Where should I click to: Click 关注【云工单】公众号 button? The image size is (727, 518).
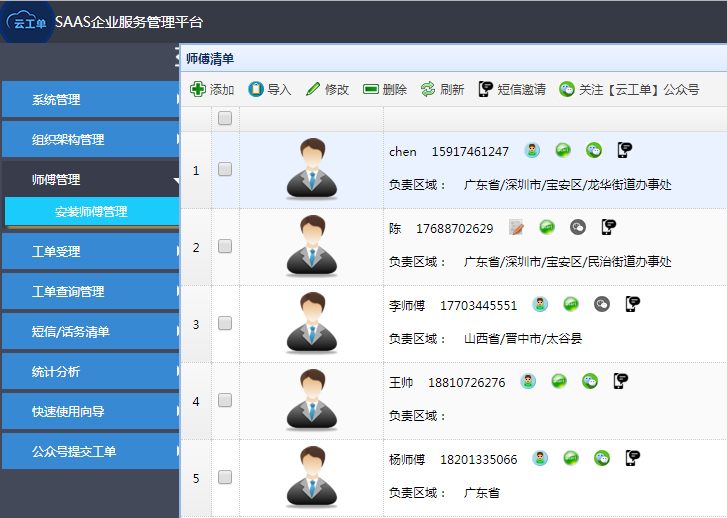629,89
